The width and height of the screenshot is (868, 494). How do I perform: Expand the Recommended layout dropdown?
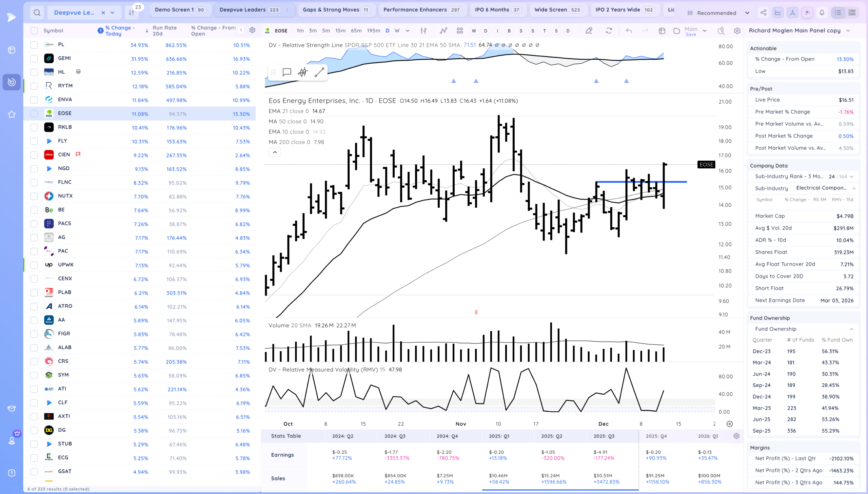pyautogui.click(x=747, y=13)
